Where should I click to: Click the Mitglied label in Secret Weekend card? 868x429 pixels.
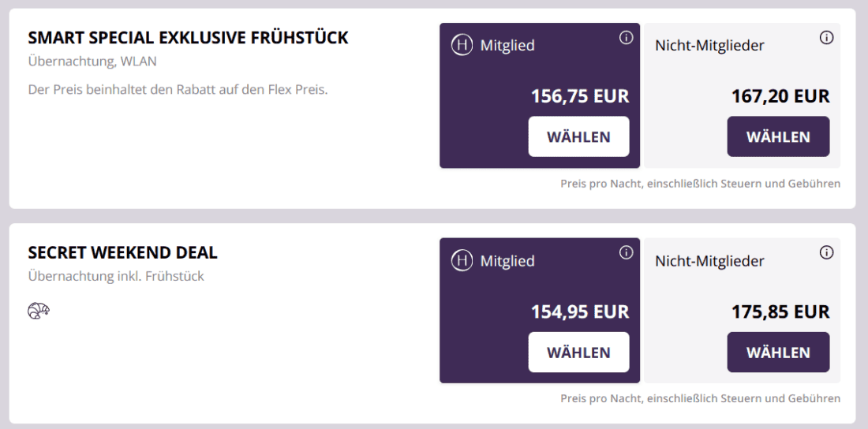tap(507, 261)
